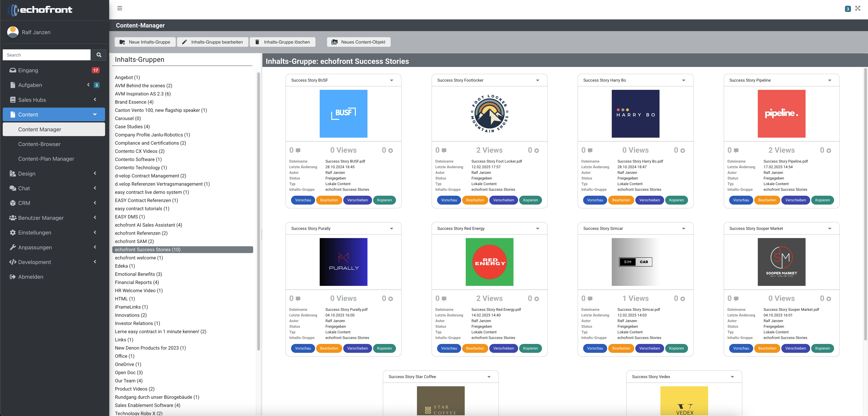Click star rating icon on Success Story Simcar
This screenshot has height=416, width=868.
coord(682,299)
